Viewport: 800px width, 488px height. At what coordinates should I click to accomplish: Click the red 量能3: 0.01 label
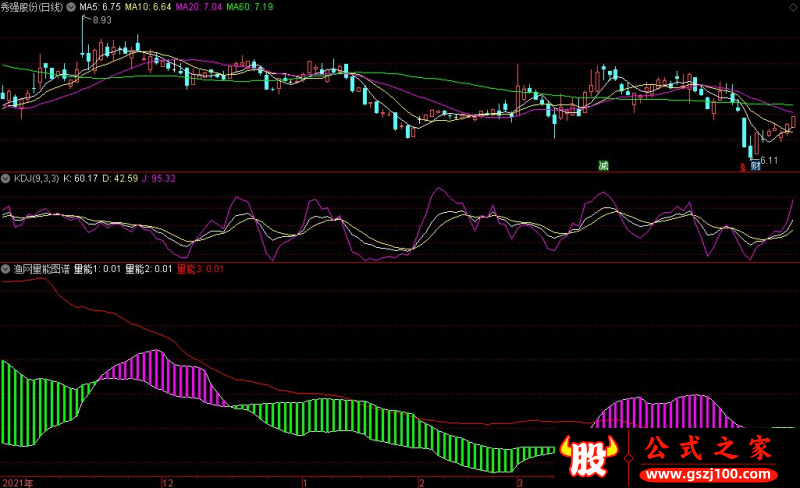coord(201,269)
